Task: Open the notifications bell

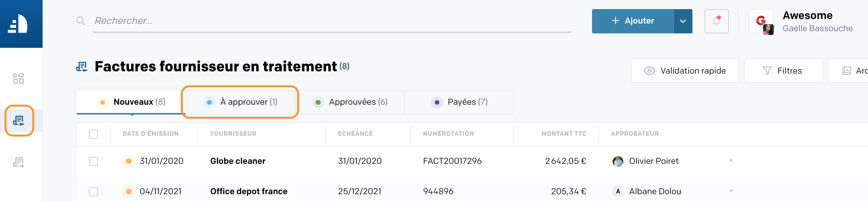Action: tap(716, 21)
